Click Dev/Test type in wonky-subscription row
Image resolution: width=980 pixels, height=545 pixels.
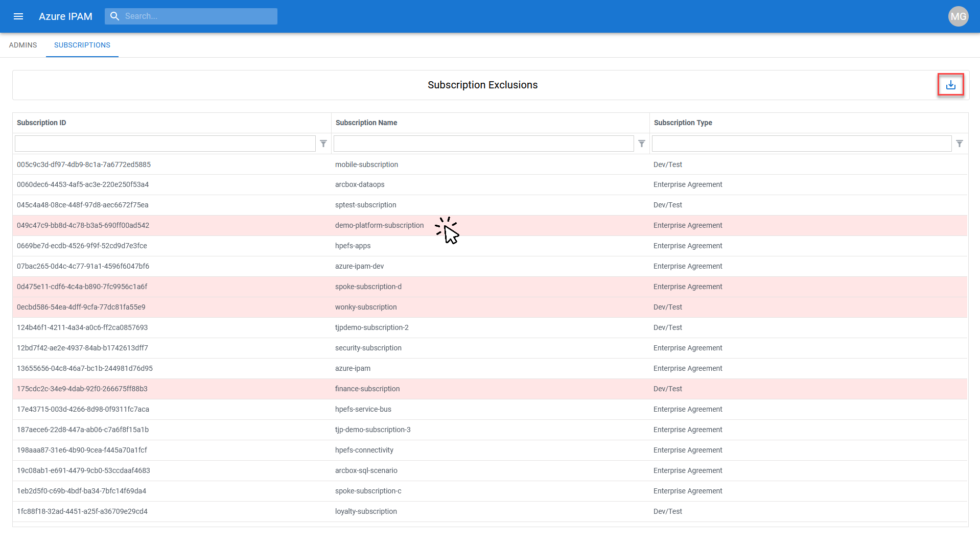coord(668,307)
